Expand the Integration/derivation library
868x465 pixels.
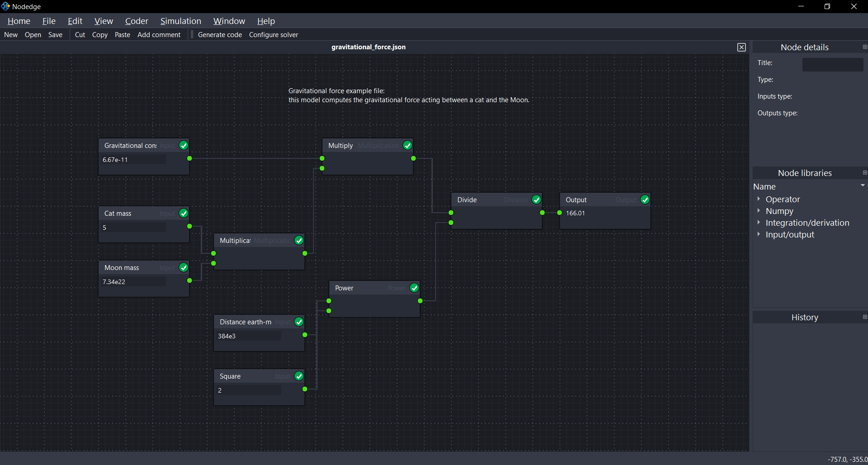click(x=759, y=222)
